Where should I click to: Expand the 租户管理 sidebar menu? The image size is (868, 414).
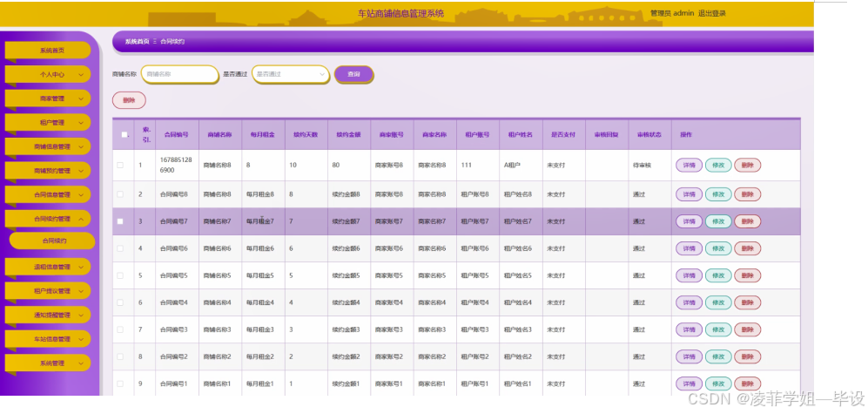(48, 123)
